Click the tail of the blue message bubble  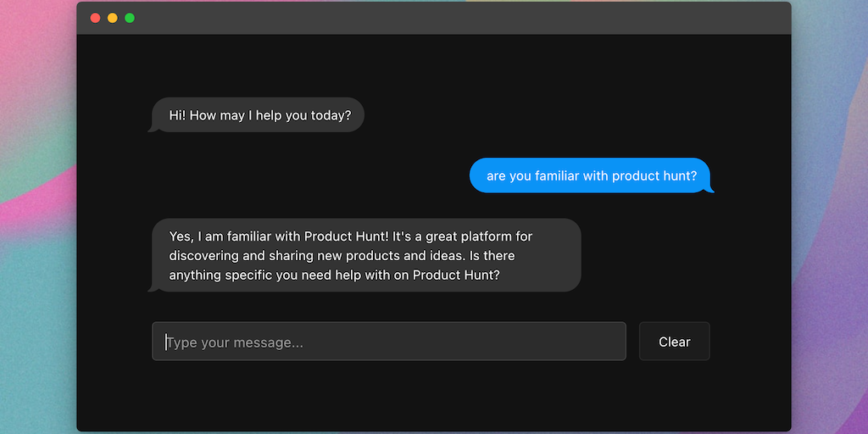[709, 188]
